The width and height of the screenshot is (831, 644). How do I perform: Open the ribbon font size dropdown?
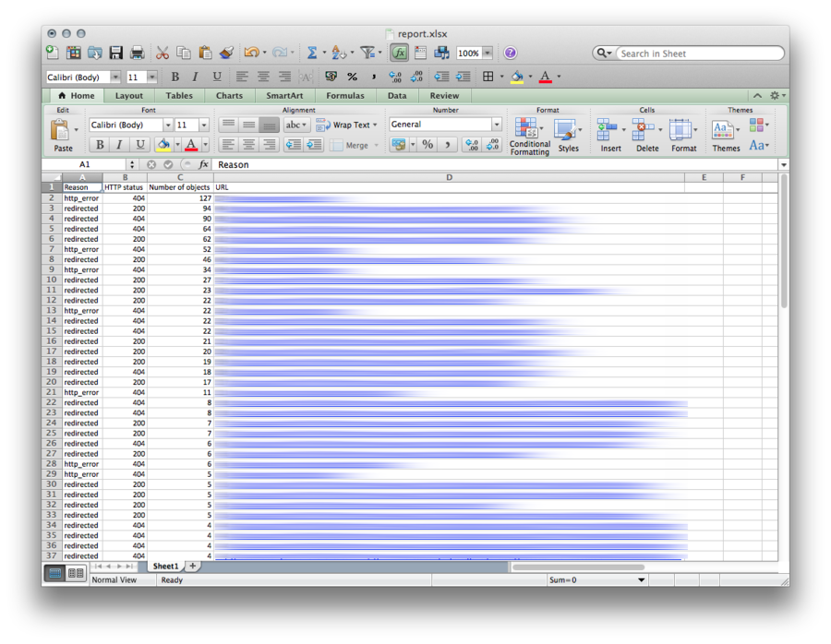(204, 125)
